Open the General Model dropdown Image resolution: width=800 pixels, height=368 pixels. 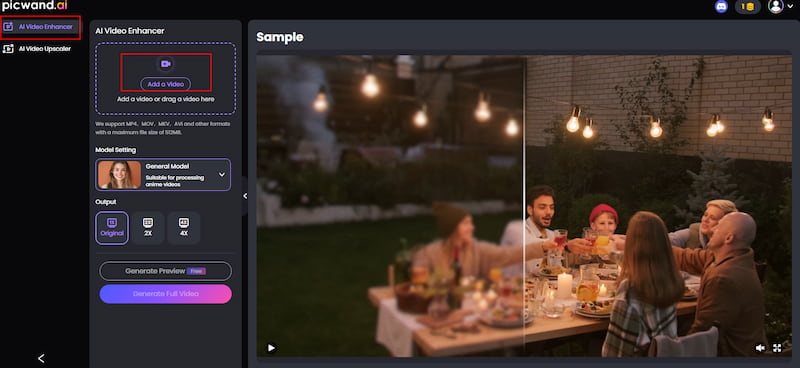click(x=163, y=175)
